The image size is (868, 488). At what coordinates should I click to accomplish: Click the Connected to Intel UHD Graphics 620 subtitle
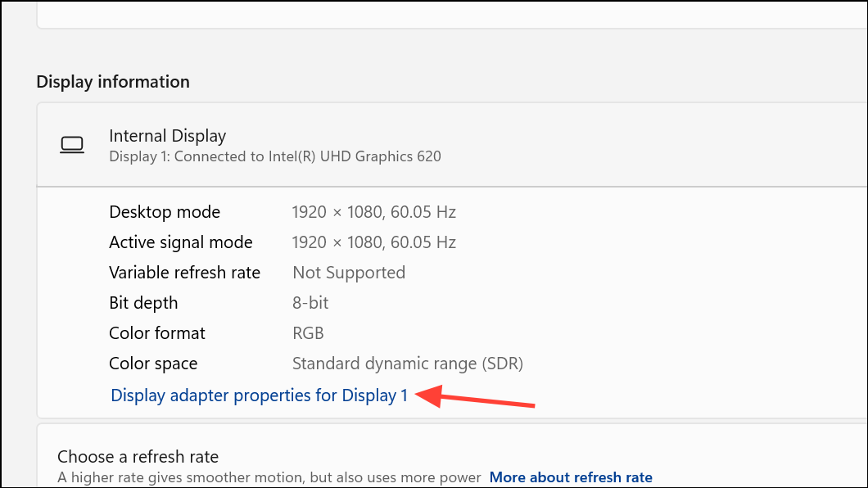(x=274, y=156)
